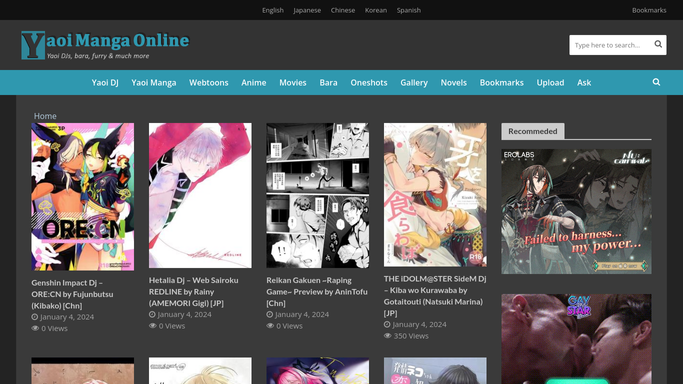Open the Novels menu item

point(453,82)
